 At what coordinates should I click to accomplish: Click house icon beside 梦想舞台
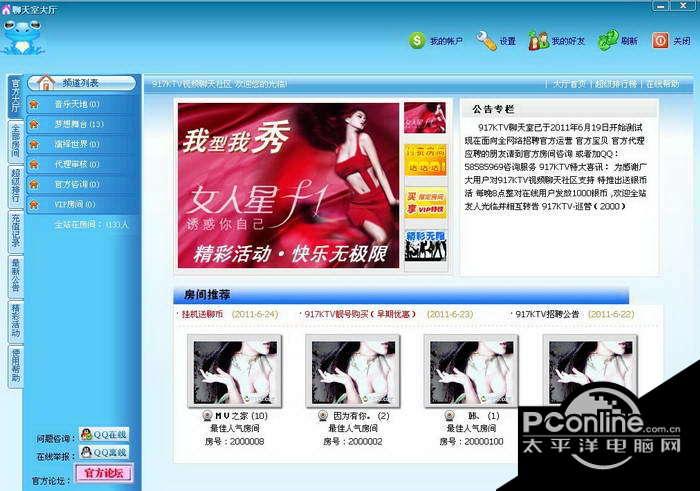(34, 124)
